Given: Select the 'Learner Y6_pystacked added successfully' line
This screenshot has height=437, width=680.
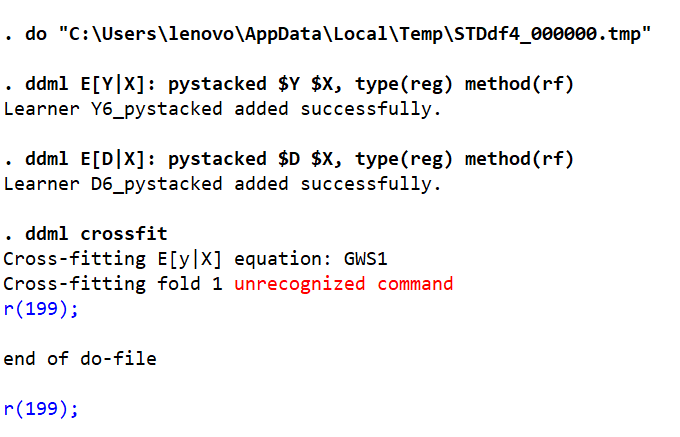Looking at the screenshot, I should pos(222,109).
